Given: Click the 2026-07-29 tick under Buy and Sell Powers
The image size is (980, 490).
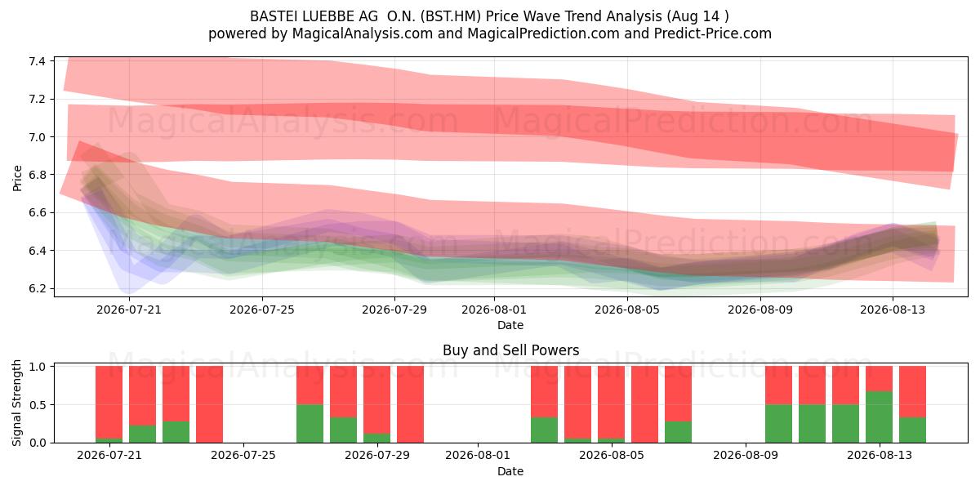Looking at the screenshot, I should click(377, 456).
